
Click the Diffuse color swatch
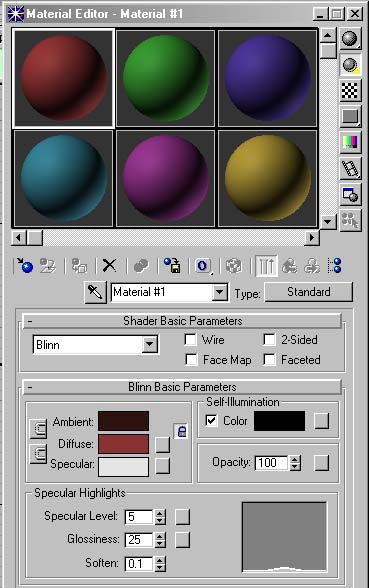point(123,444)
